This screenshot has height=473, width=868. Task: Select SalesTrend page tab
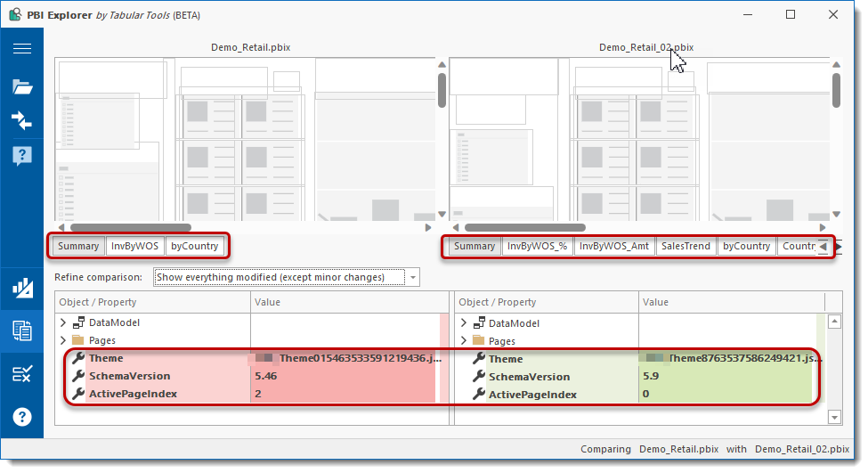(685, 246)
